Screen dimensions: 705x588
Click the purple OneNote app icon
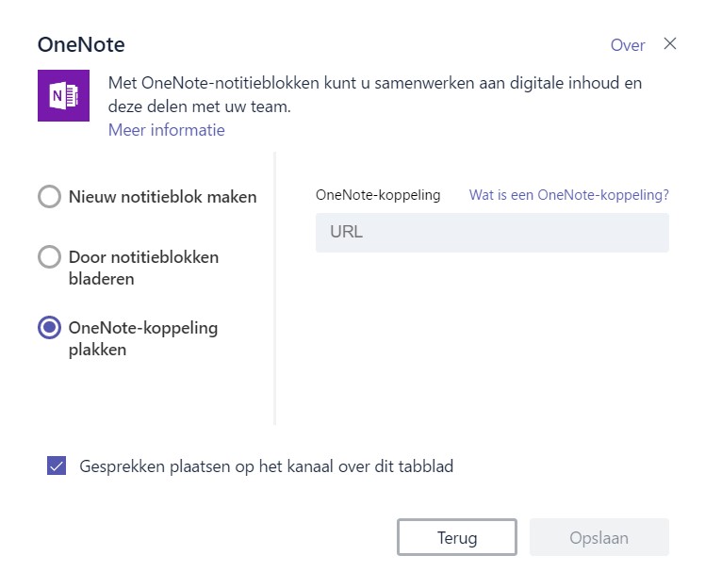click(63, 95)
